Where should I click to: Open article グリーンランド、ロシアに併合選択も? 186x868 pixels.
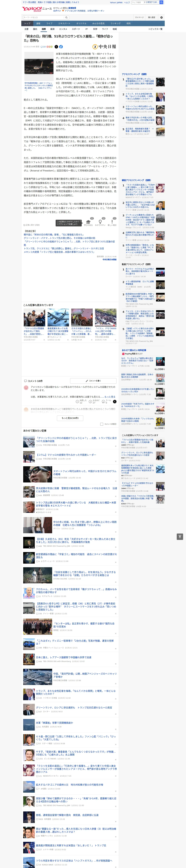tap(74, 707)
